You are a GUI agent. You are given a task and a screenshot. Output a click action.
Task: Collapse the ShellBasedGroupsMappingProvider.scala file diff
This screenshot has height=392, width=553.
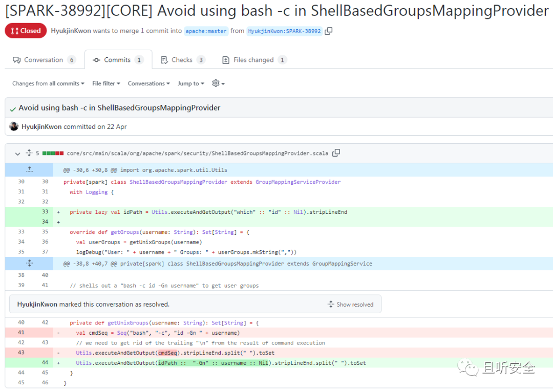[17, 154]
